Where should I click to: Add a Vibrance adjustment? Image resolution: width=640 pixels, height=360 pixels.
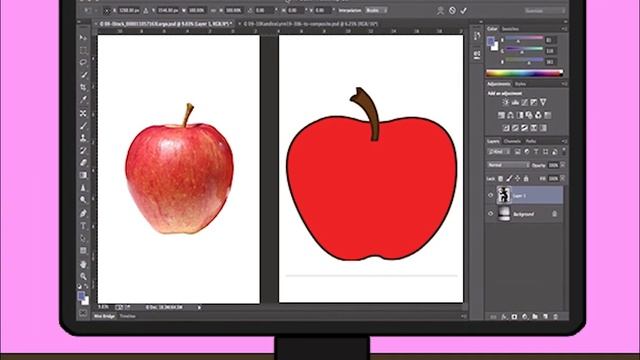point(543,102)
